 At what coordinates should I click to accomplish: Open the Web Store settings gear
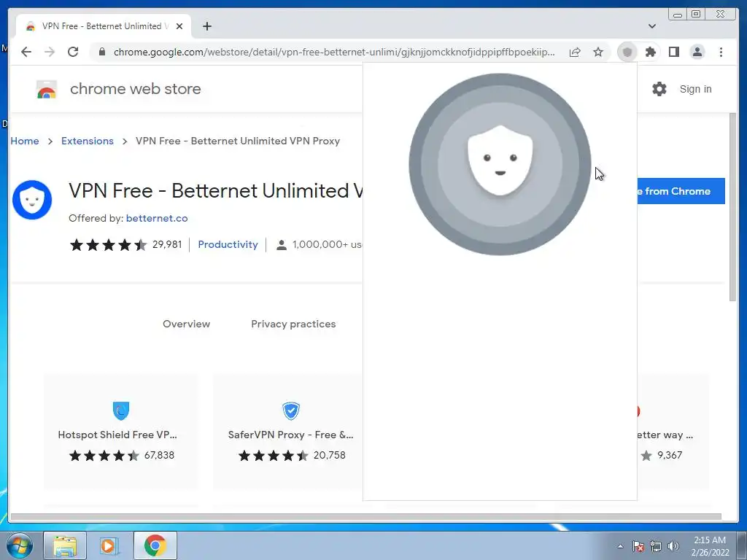(659, 89)
